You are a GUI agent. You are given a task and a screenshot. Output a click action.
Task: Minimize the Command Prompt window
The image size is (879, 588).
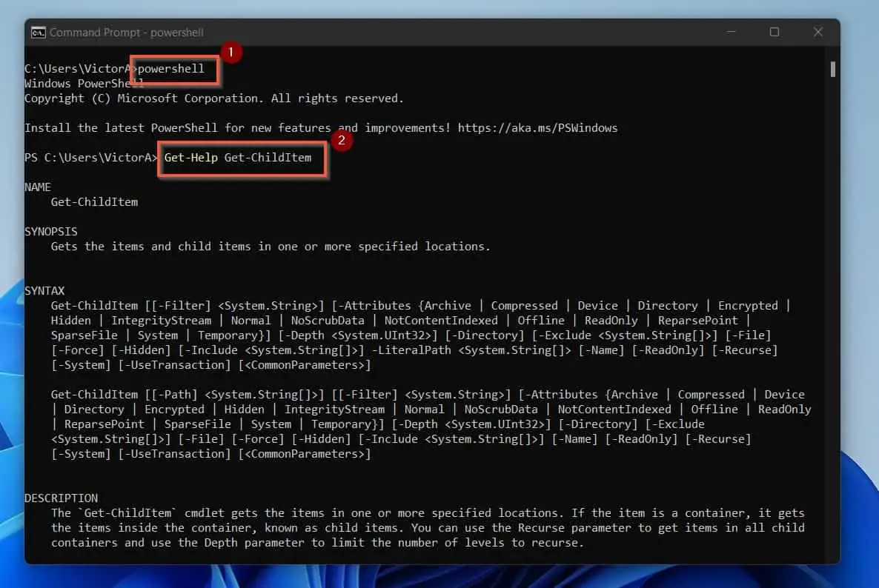tap(731, 32)
